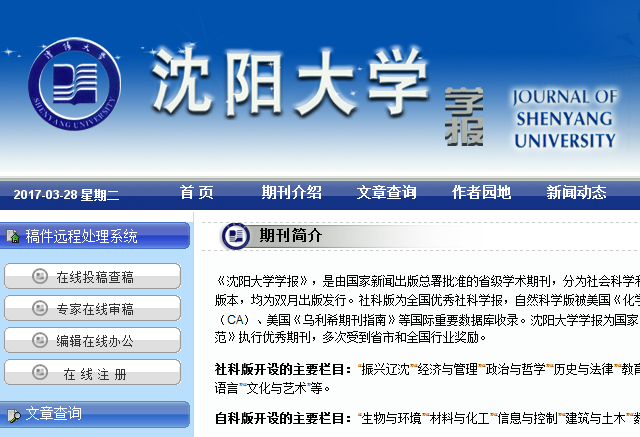Click the icon in the 编辑在线办公 button
This screenshot has height=437, width=640.
(x=40, y=340)
